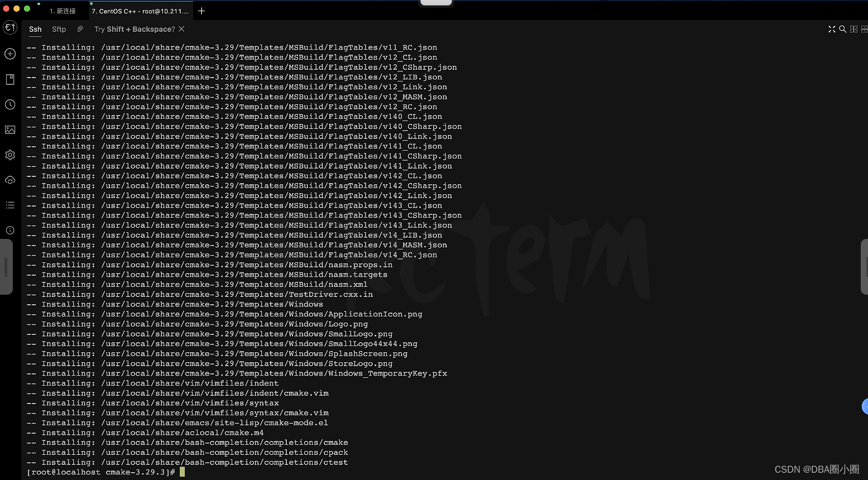Toggle fullscreen with the expand-arrows icon
Image resolution: width=868 pixels, height=480 pixels.
(832, 29)
